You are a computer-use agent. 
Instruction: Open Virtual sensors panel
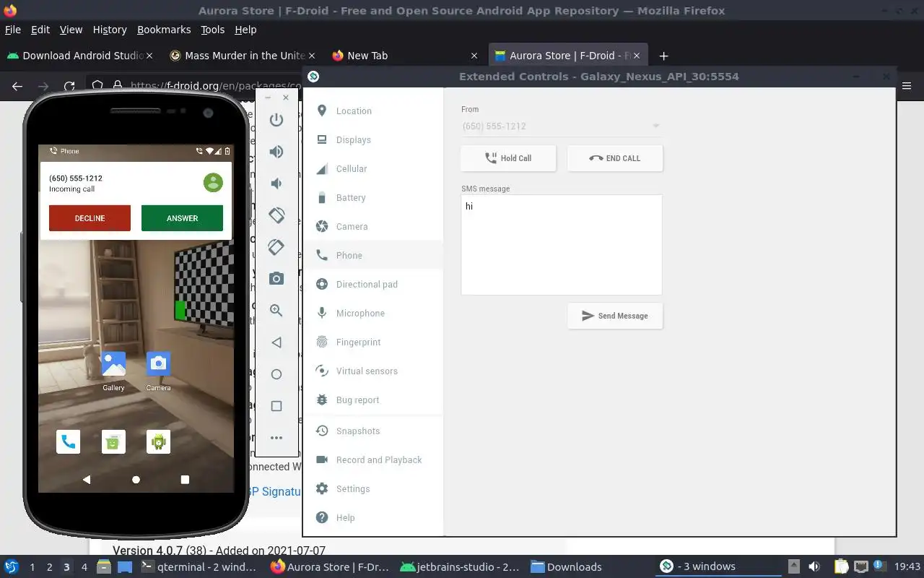[372, 371]
